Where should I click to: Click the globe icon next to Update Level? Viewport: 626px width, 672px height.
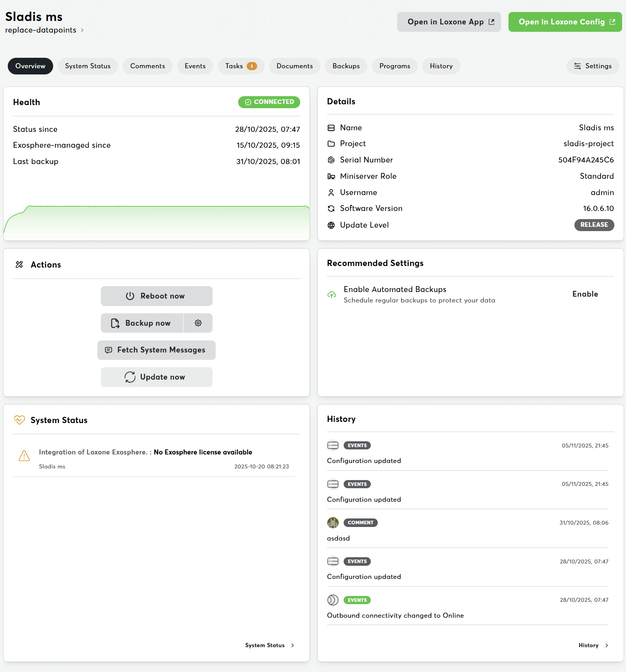point(331,225)
